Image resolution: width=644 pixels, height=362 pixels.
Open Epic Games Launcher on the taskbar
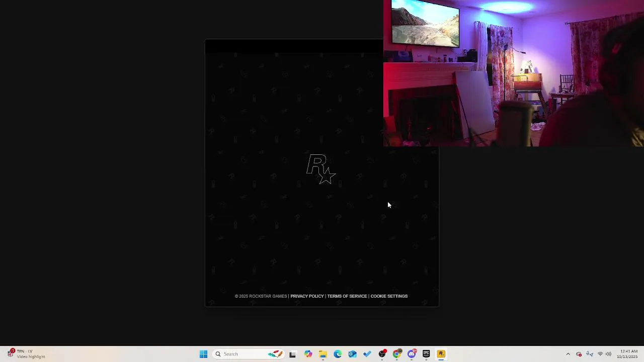click(x=426, y=354)
